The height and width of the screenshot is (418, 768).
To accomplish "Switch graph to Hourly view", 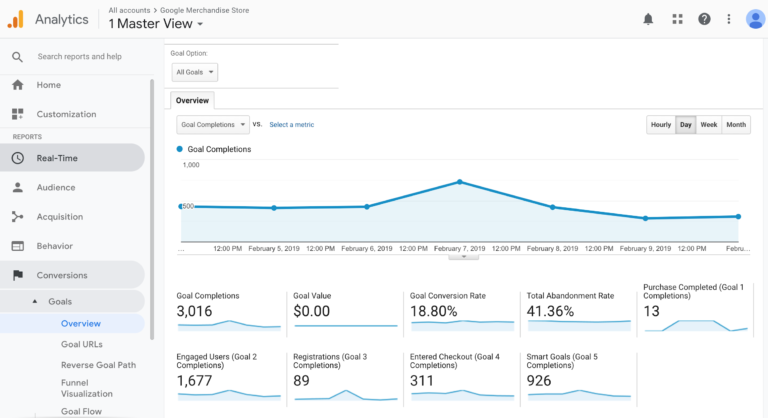I will 660,125.
